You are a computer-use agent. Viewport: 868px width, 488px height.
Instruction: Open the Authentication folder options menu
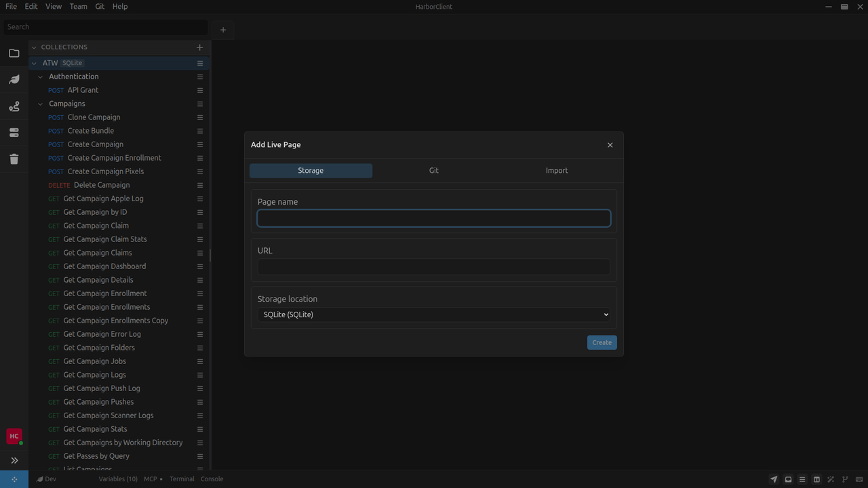[200, 77]
